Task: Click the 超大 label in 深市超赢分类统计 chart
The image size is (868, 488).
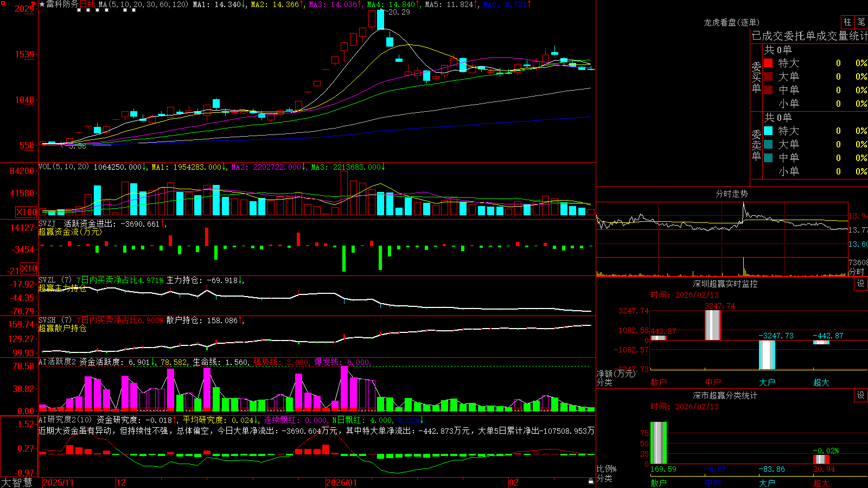Action: 821,483
